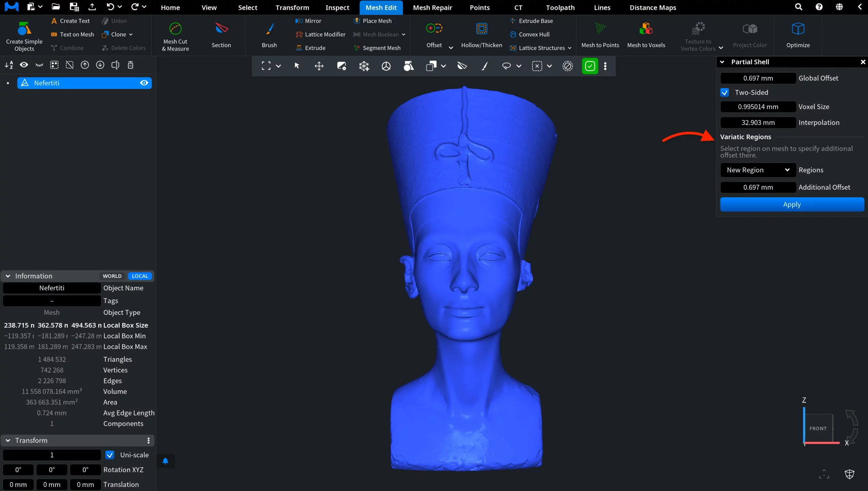This screenshot has width=868, height=491.
Task: Choose the Extrude tool
Action: [x=310, y=48]
